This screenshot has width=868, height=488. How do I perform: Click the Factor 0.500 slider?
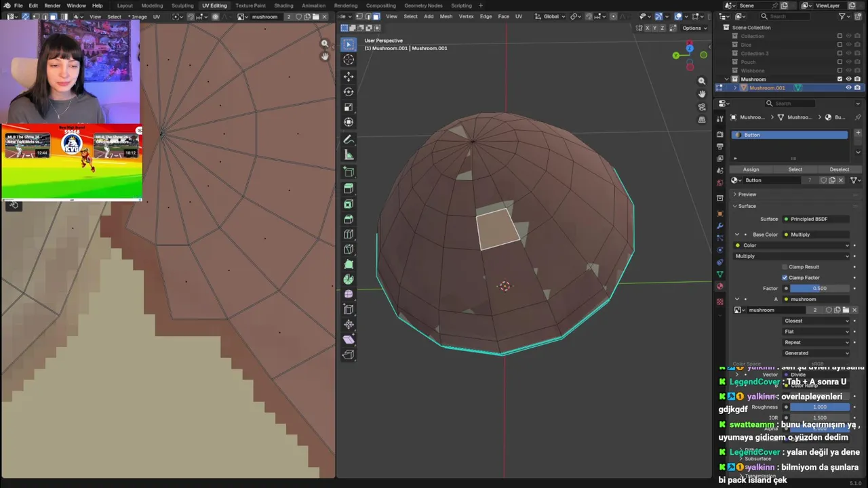click(819, 289)
